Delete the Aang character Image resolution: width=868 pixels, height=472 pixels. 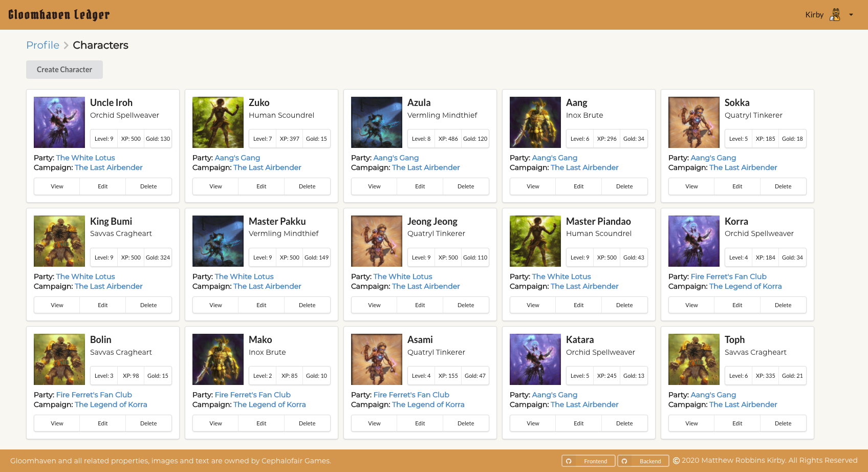[624, 186]
